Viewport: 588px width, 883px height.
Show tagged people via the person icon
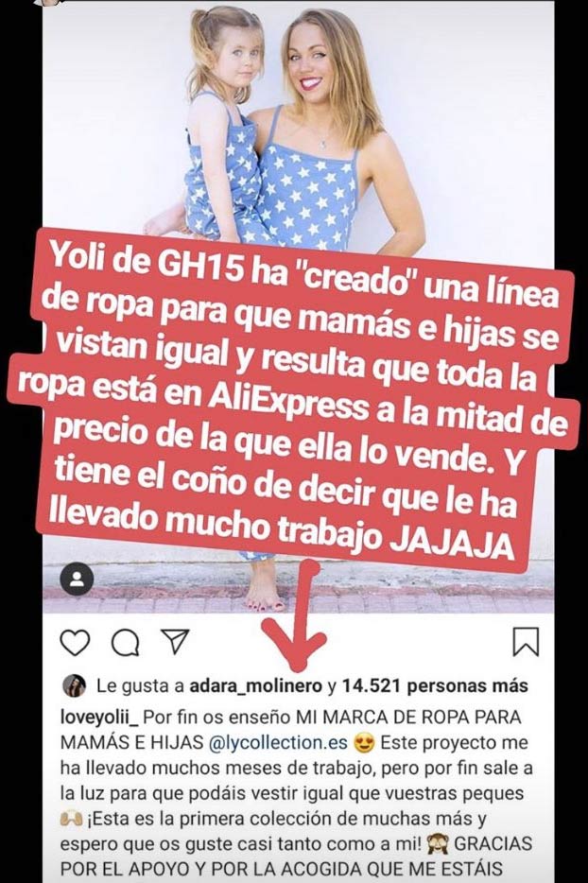[78, 580]
